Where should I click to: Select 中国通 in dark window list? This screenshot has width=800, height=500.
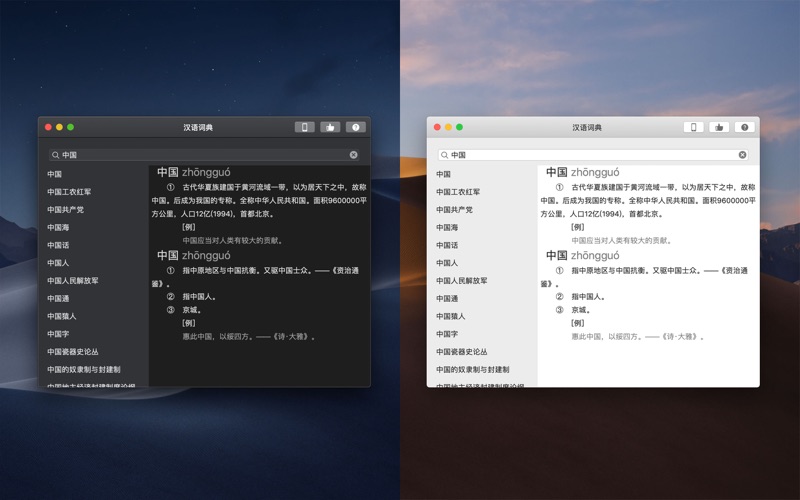pos(58,298)
